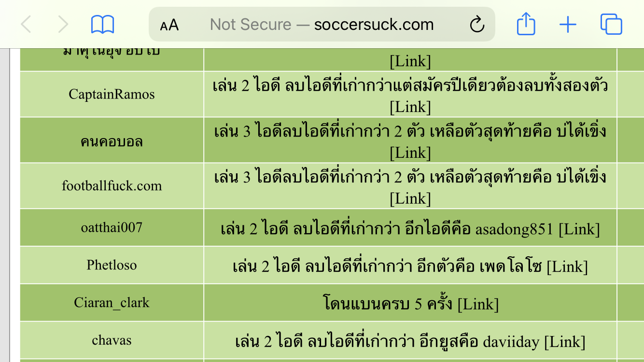Open the [Link] after daviiday
Image resolution: width=644 pixels, height=362 pixels.
coord(565,342)
